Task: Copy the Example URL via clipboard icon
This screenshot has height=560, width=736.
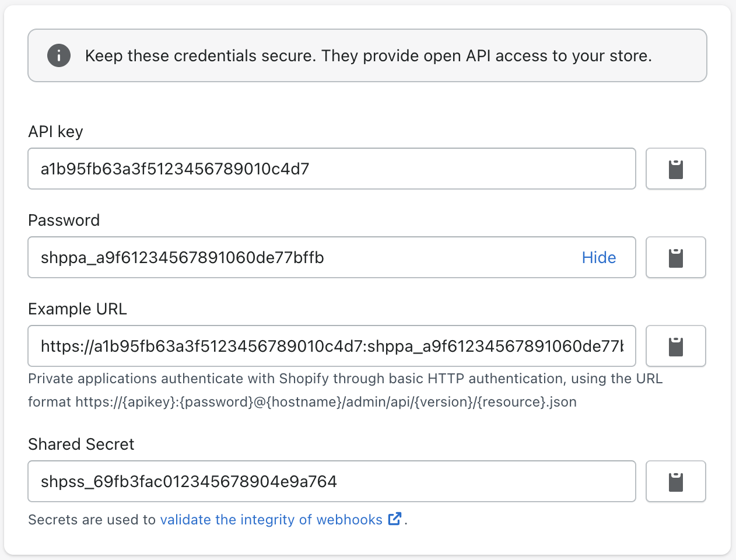Action: [675, 346]
